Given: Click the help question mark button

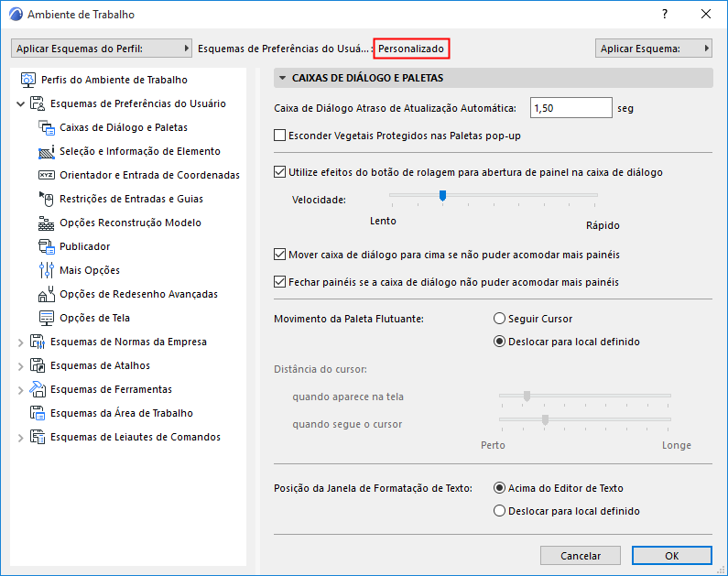Looking at the screenshot, I should pyautogui.click(x=665, y=14).
